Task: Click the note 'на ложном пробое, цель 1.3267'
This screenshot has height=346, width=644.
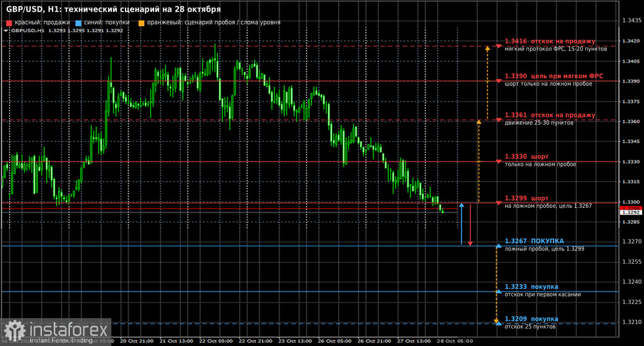Action: 548,206
